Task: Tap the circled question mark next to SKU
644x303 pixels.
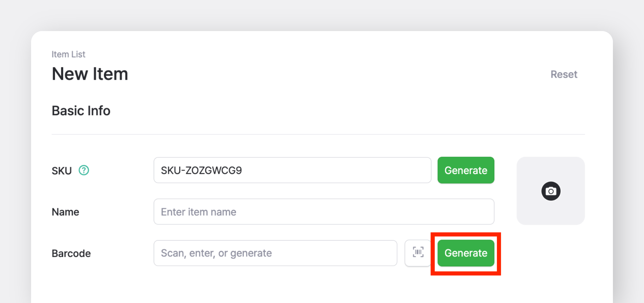Action: click(x=84, y=170)
